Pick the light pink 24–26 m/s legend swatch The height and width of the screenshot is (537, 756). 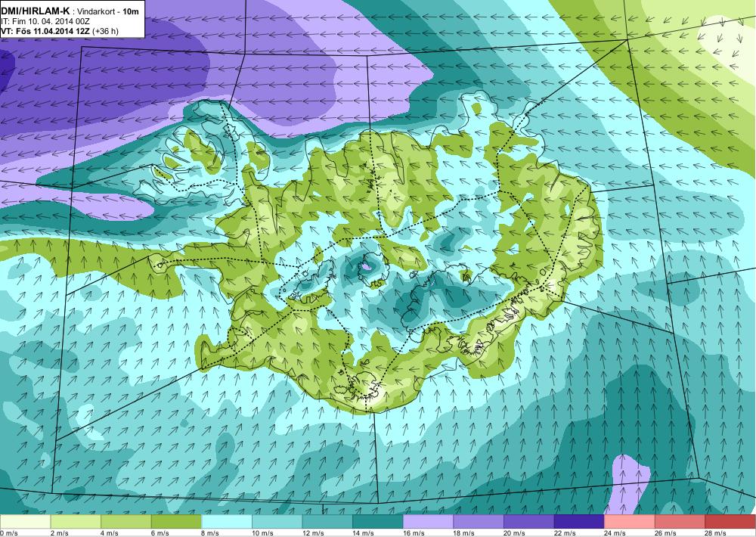click(630, 522)
